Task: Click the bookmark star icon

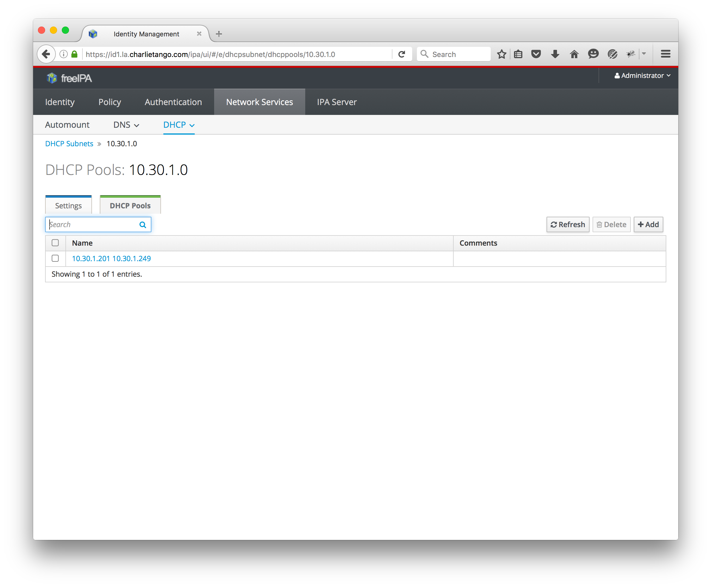Action: tap(501, 54)
